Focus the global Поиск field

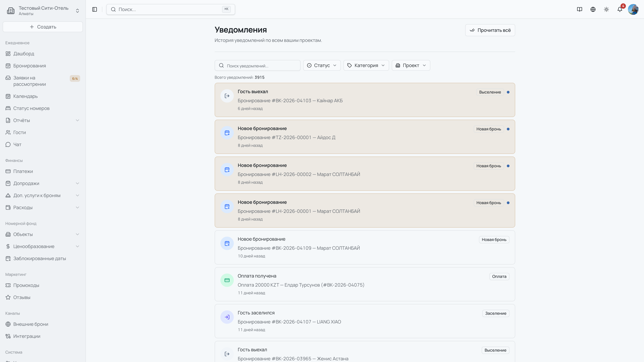[171, 9]
